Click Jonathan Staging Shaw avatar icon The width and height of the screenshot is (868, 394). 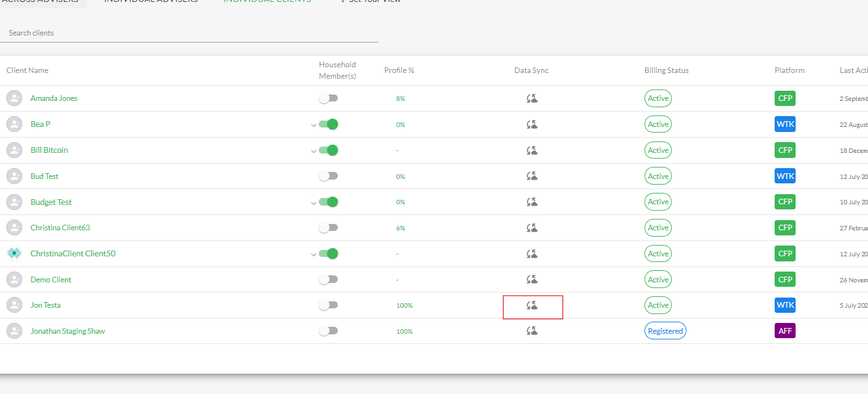[14, 331]
